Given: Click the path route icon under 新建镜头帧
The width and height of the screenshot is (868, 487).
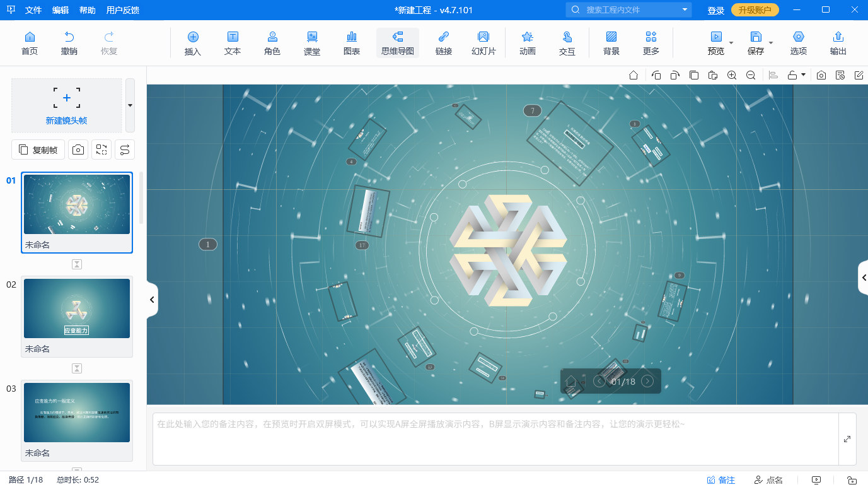Looking at the screenshot, I should [x=125, y=150].
